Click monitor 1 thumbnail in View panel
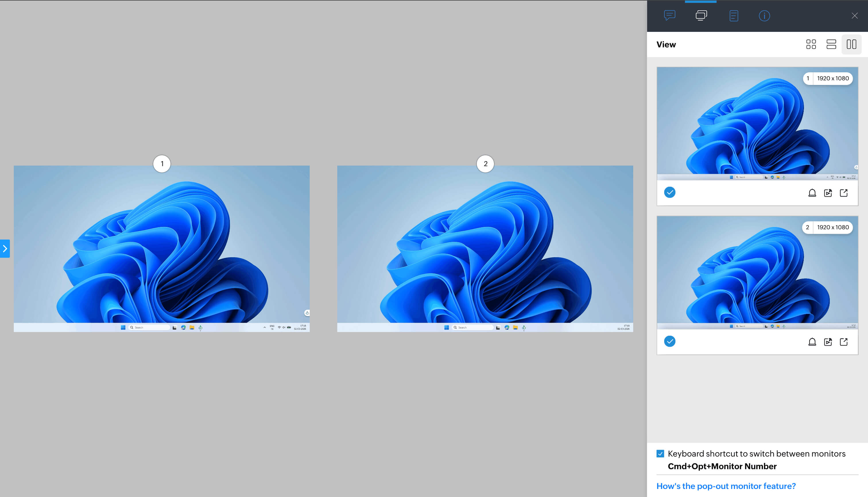Screen dimensions: 868x497 coord(757,123)
